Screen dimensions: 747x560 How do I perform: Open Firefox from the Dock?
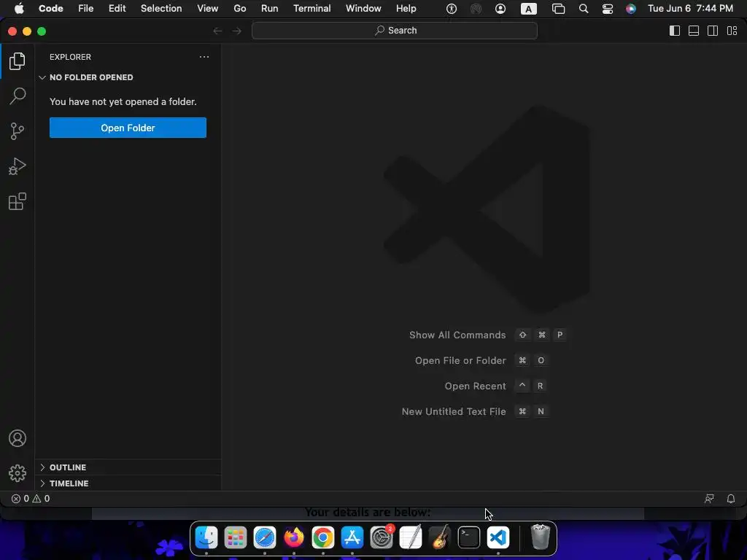point(294,537)
